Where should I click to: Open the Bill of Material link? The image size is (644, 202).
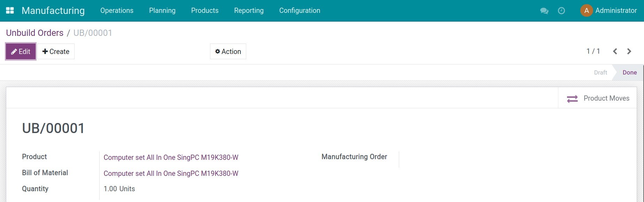(x=171, y=173)
